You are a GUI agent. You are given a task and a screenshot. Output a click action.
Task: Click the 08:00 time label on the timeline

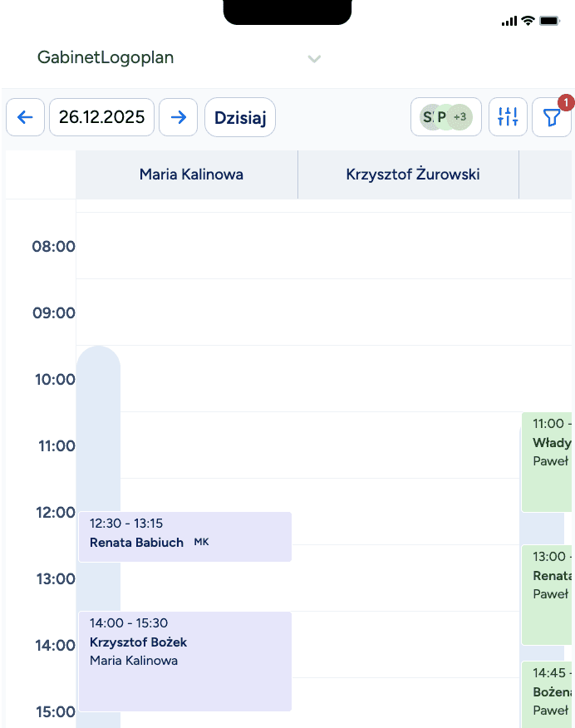point(54,246)
